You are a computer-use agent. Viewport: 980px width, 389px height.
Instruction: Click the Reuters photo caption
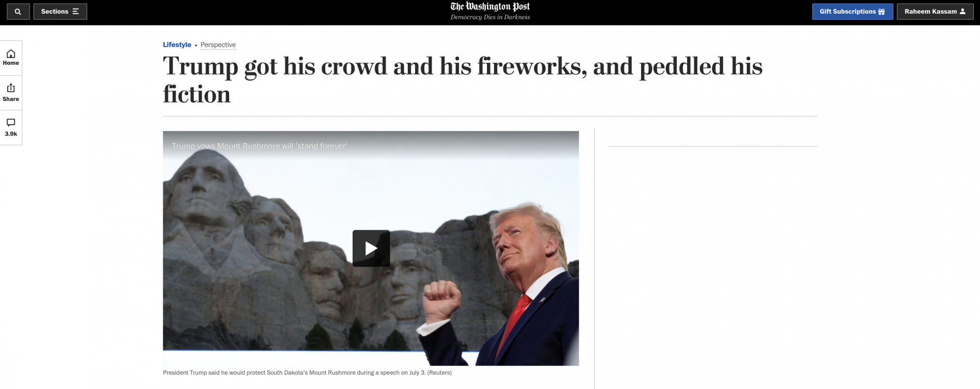(307, 373)
